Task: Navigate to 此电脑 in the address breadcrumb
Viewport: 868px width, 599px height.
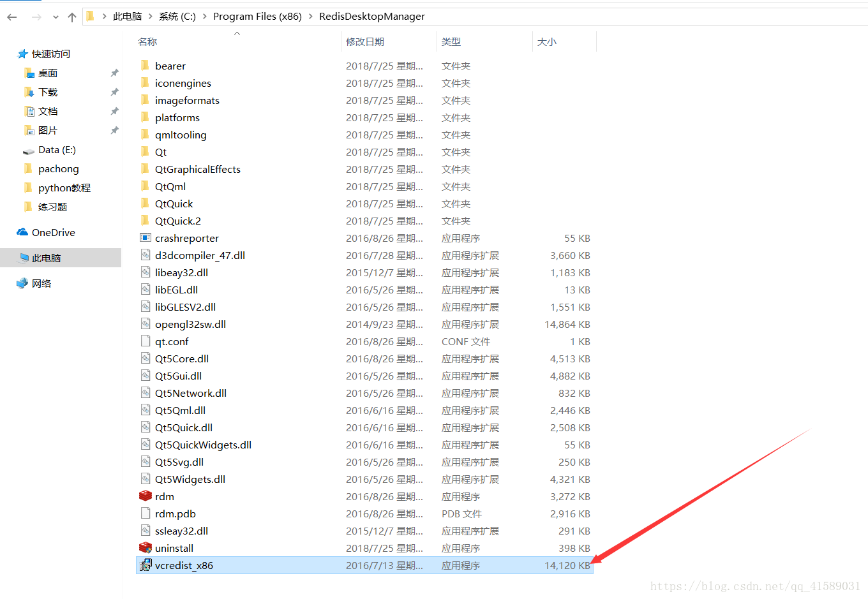Action: point(127,17)
